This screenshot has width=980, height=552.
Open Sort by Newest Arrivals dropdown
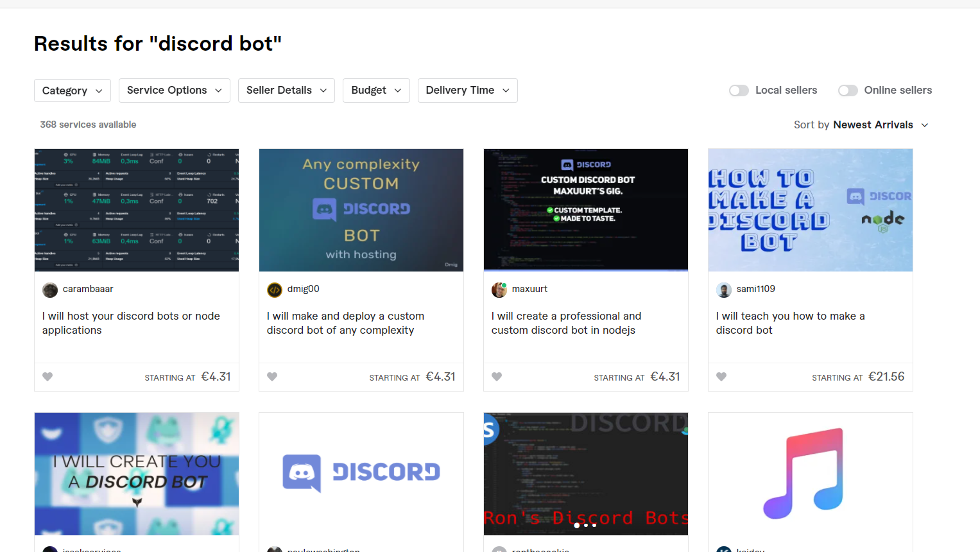[861, 125]
